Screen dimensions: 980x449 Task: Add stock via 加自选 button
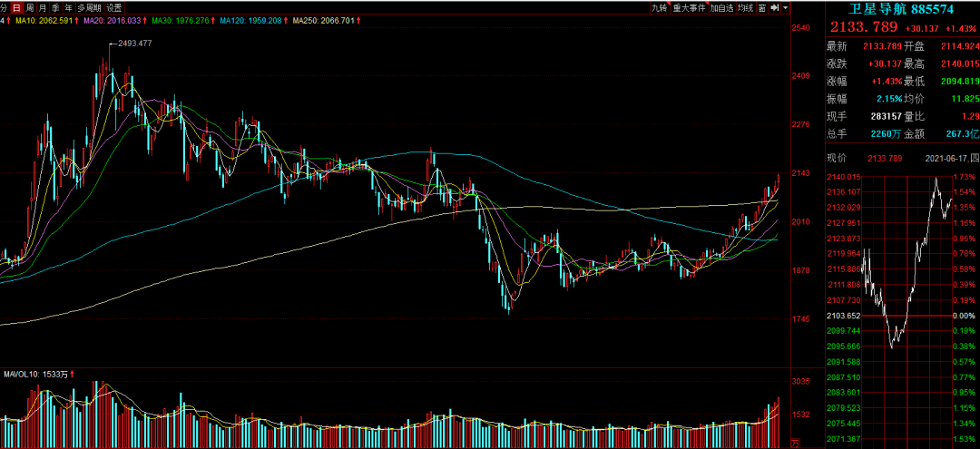[x=721, y=7]
